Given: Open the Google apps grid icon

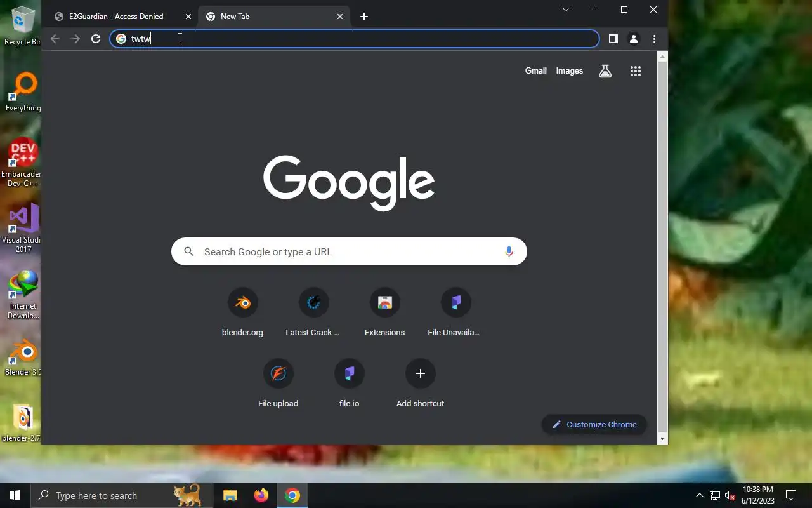Looking at the screenshot, I should coord(636,71).
